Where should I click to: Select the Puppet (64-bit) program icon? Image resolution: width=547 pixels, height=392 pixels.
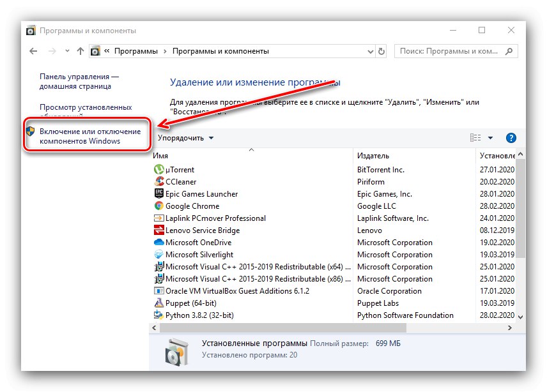158,303
